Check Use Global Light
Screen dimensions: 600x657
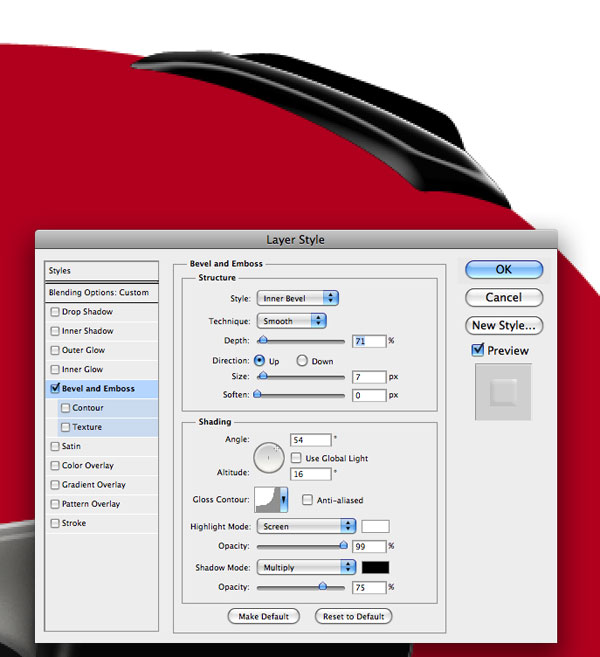[296, 458]
